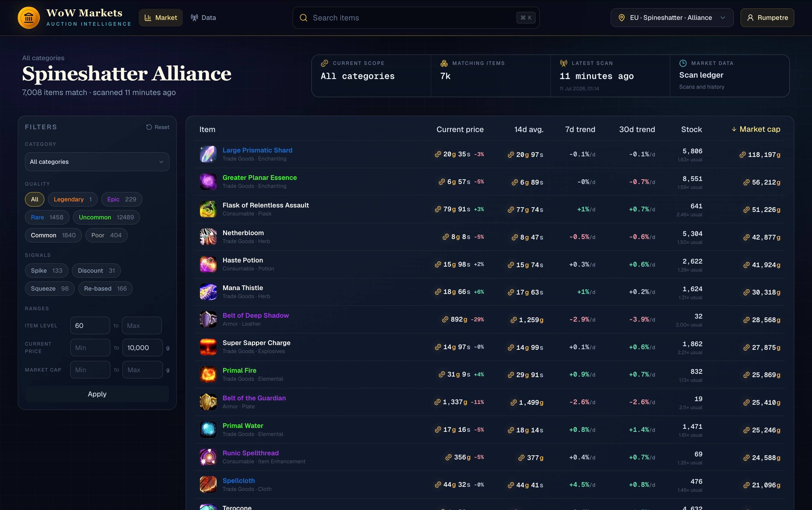Image resolution: width=812 pixels, height=510 pixels.
Task: Click the WoW Markets bank logo icon
Action: (29, 17)
